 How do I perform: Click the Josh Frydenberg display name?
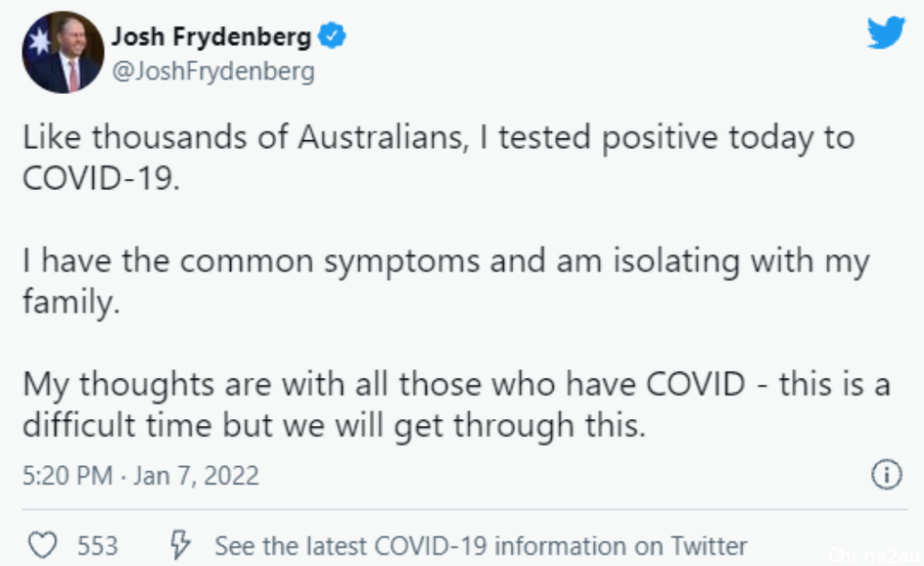[211, 37]
